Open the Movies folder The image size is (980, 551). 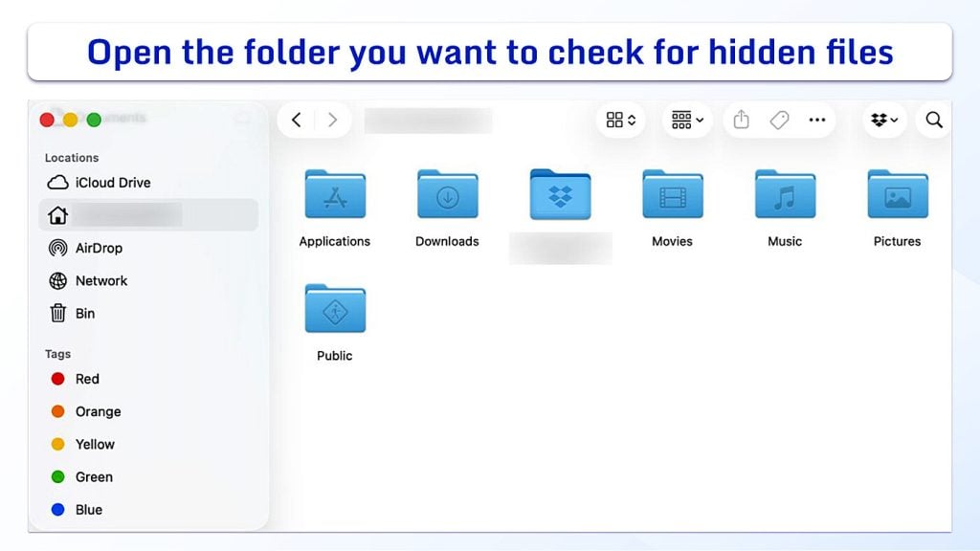(673, 194)
